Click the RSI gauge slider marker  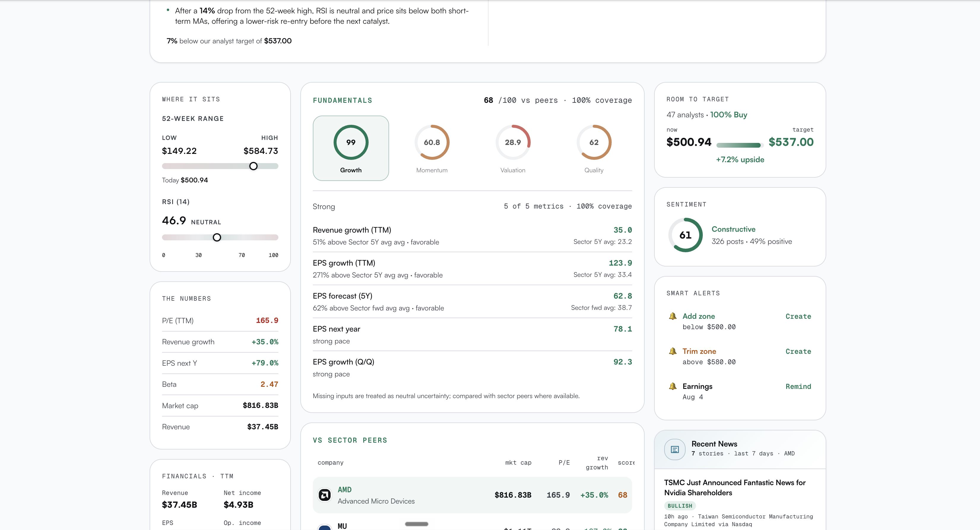pyautogui.click(x=216, y=237)
